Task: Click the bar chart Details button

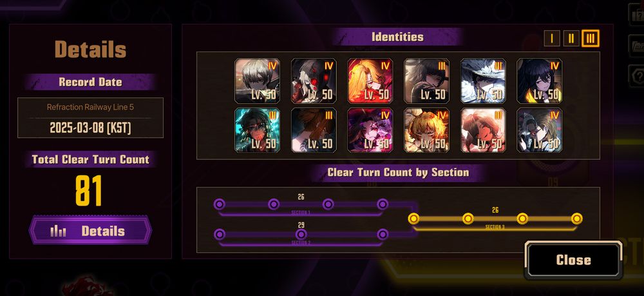Action: click(90, 230)
